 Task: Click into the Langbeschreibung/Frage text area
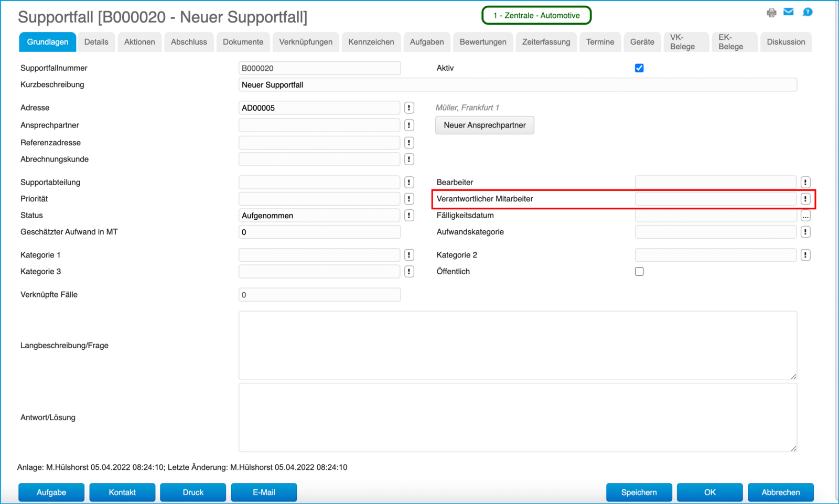point(518,345)
